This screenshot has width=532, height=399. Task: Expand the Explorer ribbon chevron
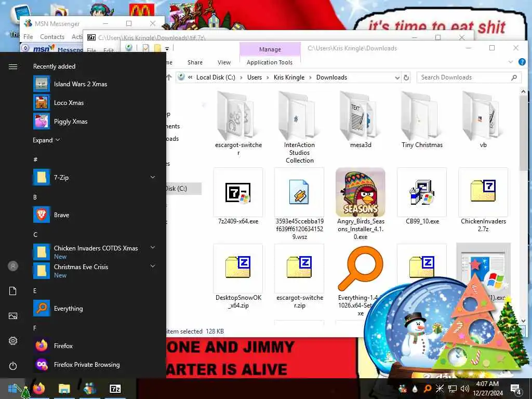pyautogui.click(x=511, y=62)
